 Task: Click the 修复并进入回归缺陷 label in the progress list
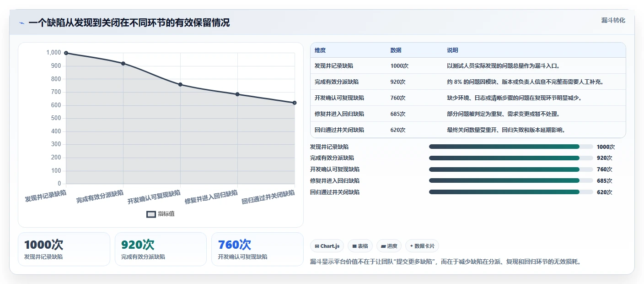335,180
